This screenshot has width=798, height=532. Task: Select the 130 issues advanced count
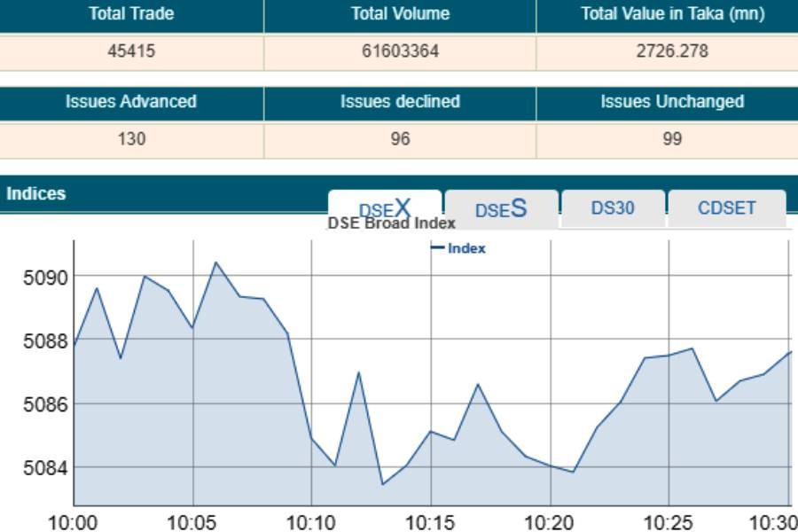pos(131,139)
